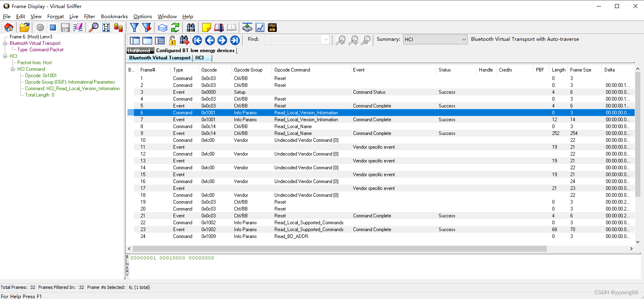This screenshot has height=299, width=644.
Task: Click the red open book bookmark icon
Action: (219, 27)
